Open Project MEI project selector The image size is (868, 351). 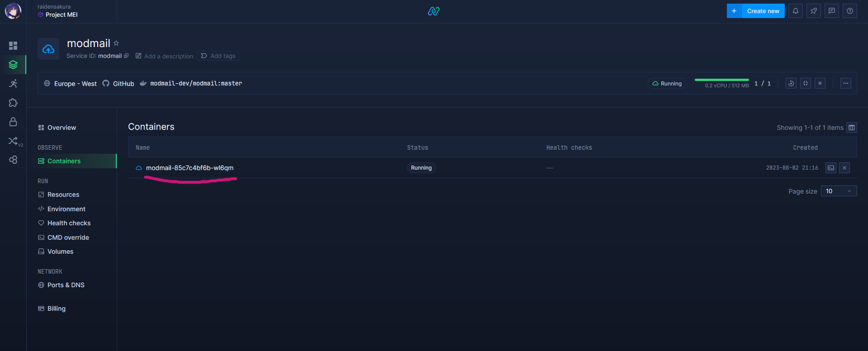click(x=58, y=14)
